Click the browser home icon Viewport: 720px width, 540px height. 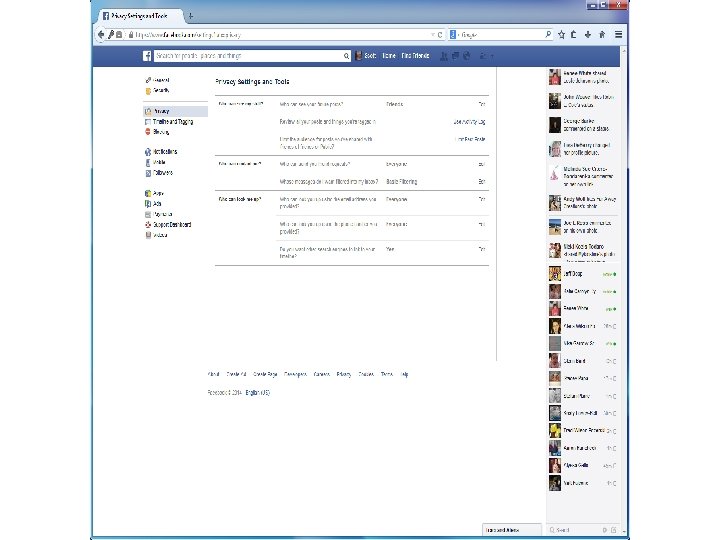[602, 34]
